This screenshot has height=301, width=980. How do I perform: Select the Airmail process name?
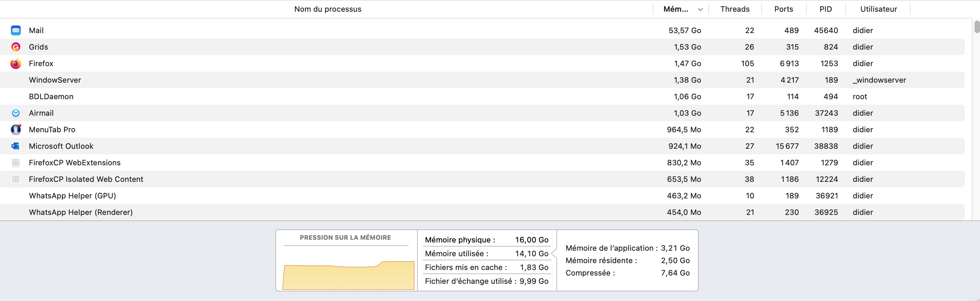tap(41, 113)
